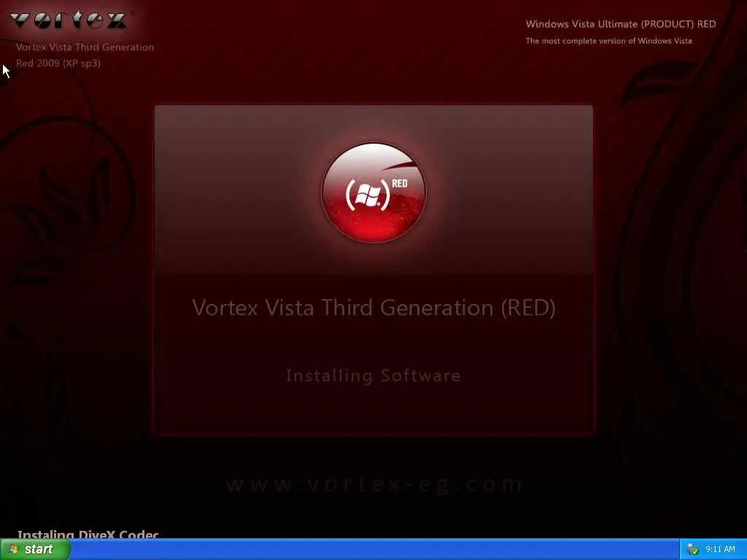747x560 pixels.
Task: Click 'Windows Vista Ultimate (PRODUCT) RED' heading
Action: pos(620,24)
